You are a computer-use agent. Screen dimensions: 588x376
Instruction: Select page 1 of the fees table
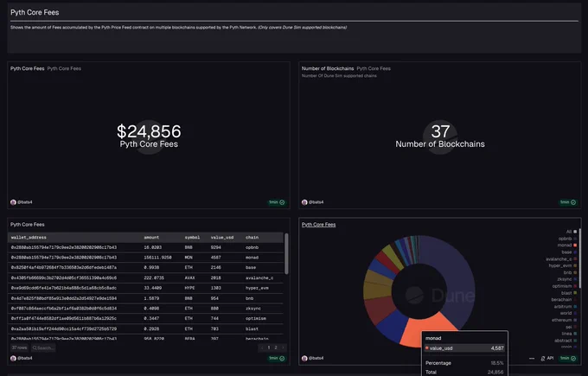pyautogui.click(x=269, y=347)
